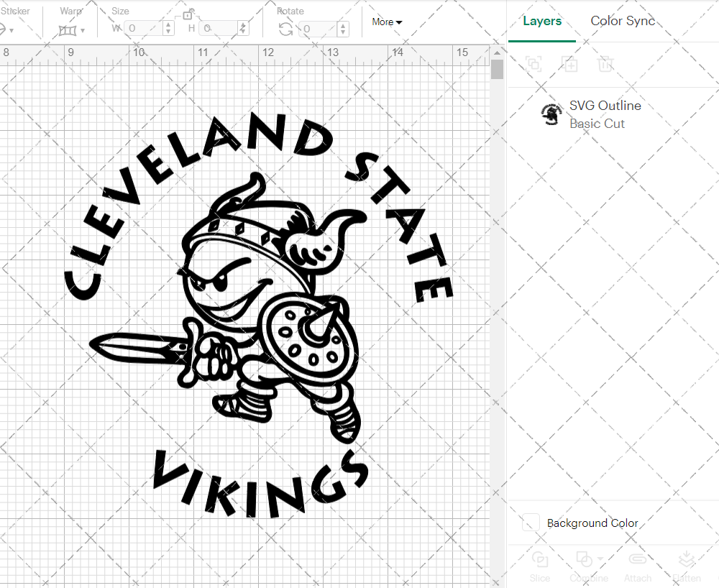Increase width using the stepper arrow
This screenshot has height=588, width=719.
[x=168, y=24]
